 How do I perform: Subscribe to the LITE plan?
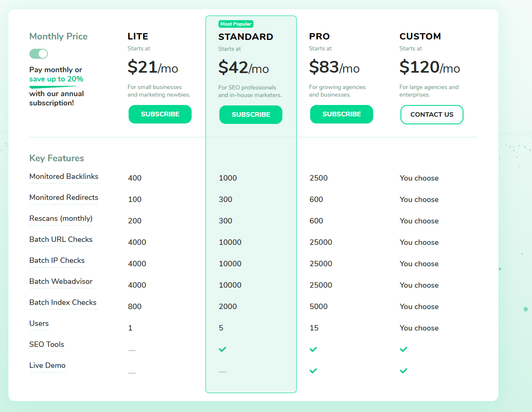160,114
